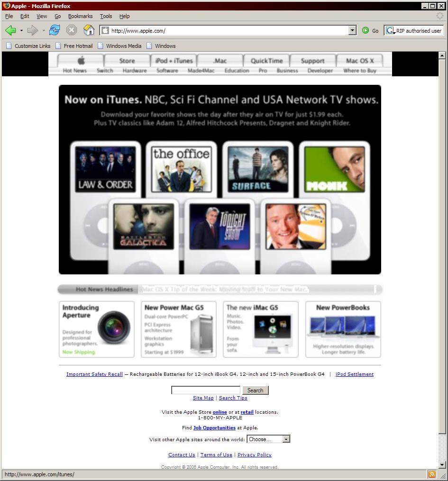Open the Tools menu

pos(106,16)
